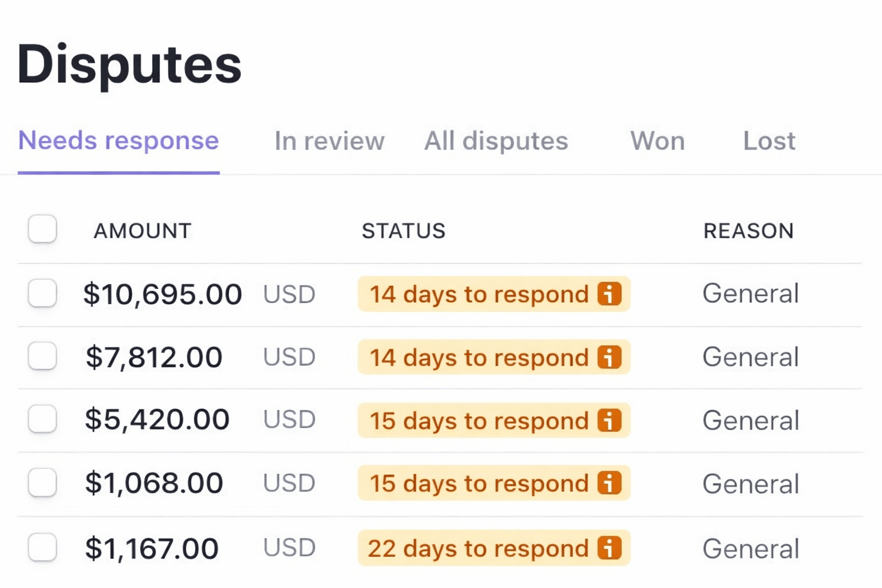The height and width of the screenshot is (588, 882).
Task: Open the info icon beside the $7,812.00 status badge
Action: [x=610, y=357]
